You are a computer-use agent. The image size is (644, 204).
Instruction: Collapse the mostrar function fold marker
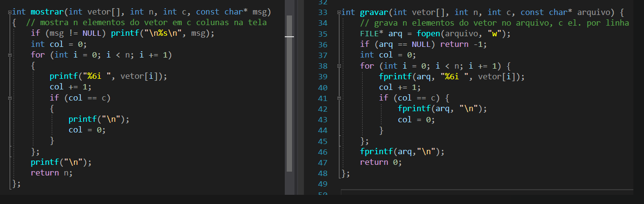10,12
